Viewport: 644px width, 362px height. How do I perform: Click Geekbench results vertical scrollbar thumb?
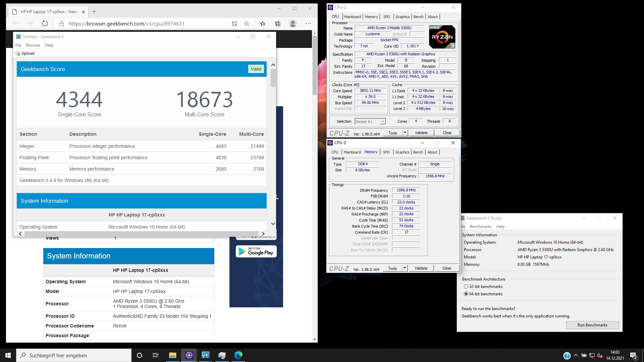pos(273,78)
